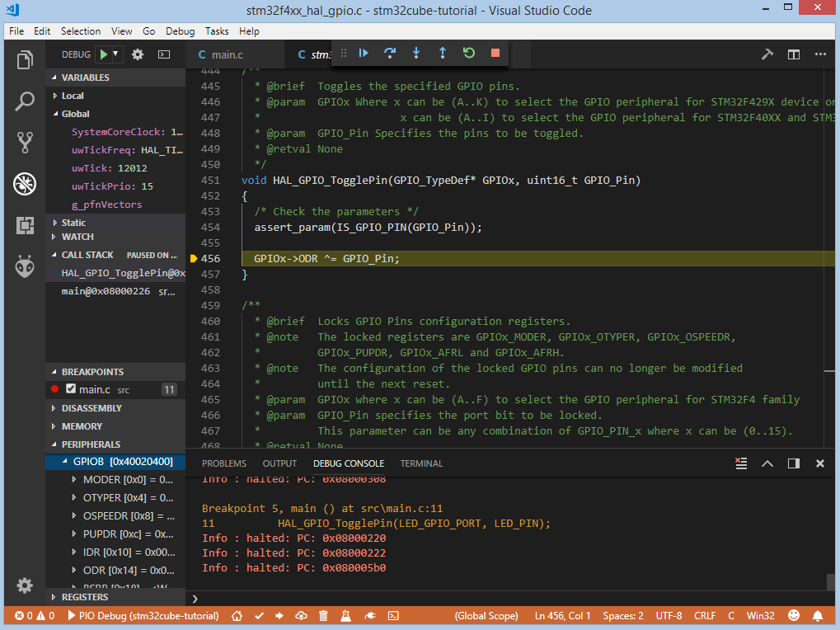The image size is (840, 630).
Task: Click Continue in the debug toolbar
Action: coord(364,53)
